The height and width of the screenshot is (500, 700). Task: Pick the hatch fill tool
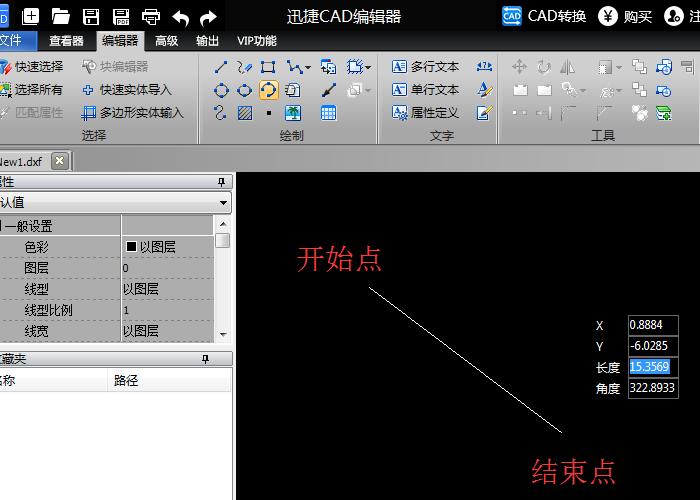tap(245, 113)
